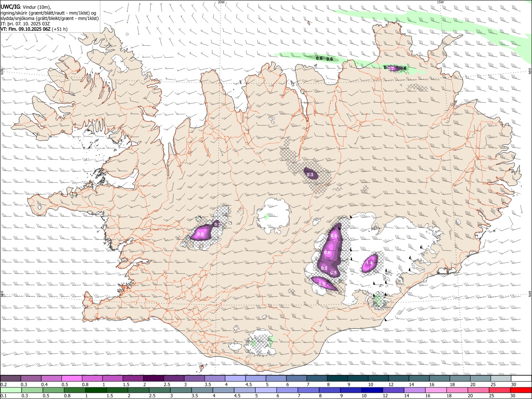Click the 0.8 snowfall value label
This screenshot has width=532, height=399.
pyautogui.click(x=200, y=234)
